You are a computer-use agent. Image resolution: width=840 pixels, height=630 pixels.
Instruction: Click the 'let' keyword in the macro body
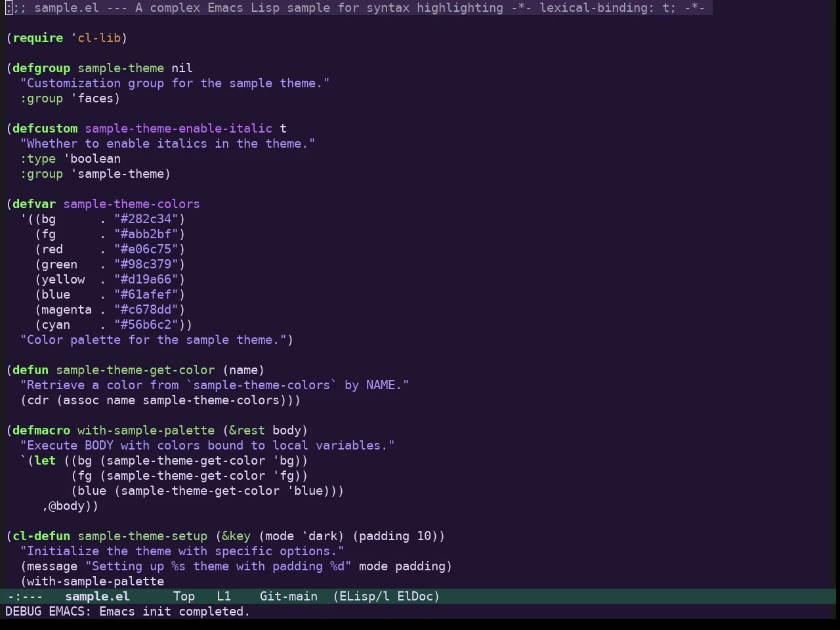(45, 460)
